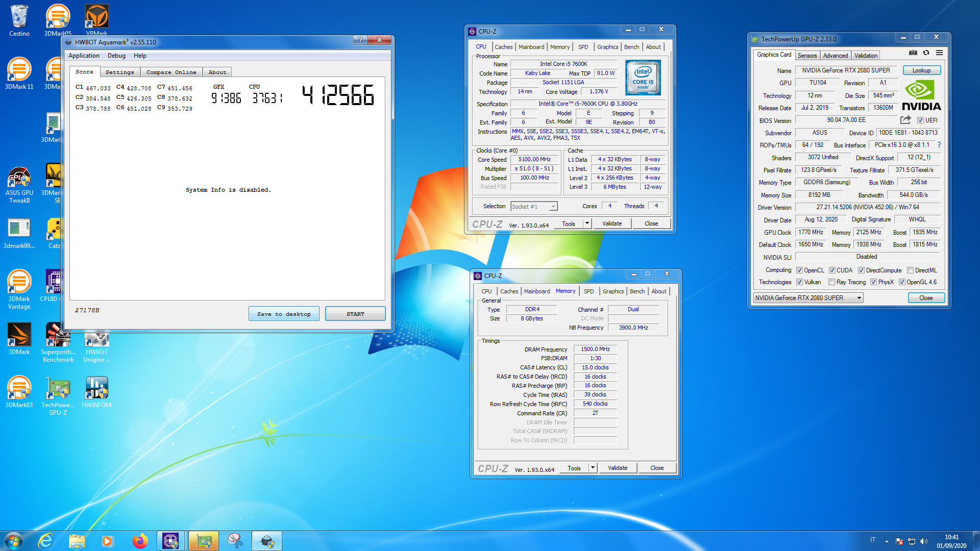Show hidden system tray icons
This screenshot has width=980, height=551.
point(887,541)
